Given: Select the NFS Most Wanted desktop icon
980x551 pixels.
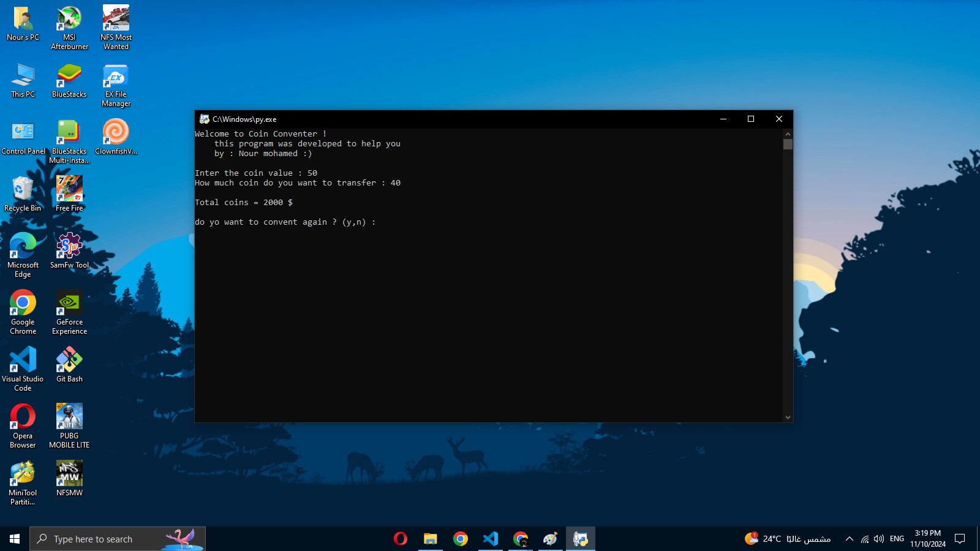Looking at the screenshot, I should click(x=116, y=28).
